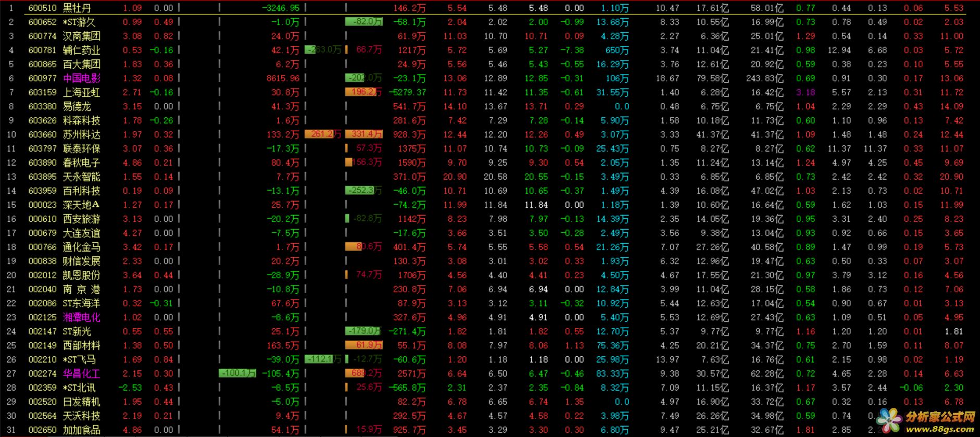Click stock code 600652
The width and height of the screenshot is (980, 437).
pos(42,22)
